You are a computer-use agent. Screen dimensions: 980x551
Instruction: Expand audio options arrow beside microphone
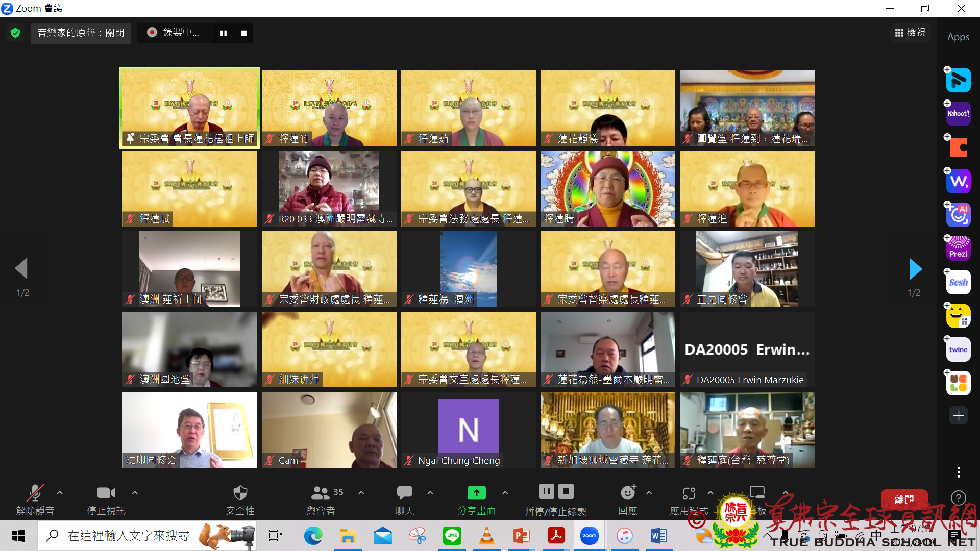pyautogui.click(x=60, y=493)
